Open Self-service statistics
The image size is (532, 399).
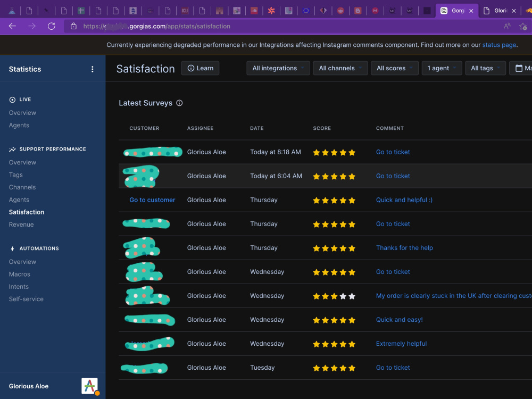[26, 299]
